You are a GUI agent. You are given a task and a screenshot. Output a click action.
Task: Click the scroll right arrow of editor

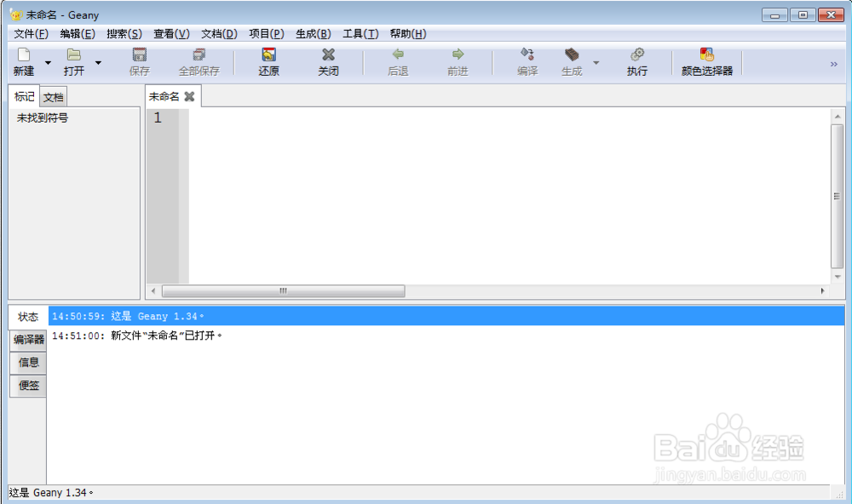(822, 291)
